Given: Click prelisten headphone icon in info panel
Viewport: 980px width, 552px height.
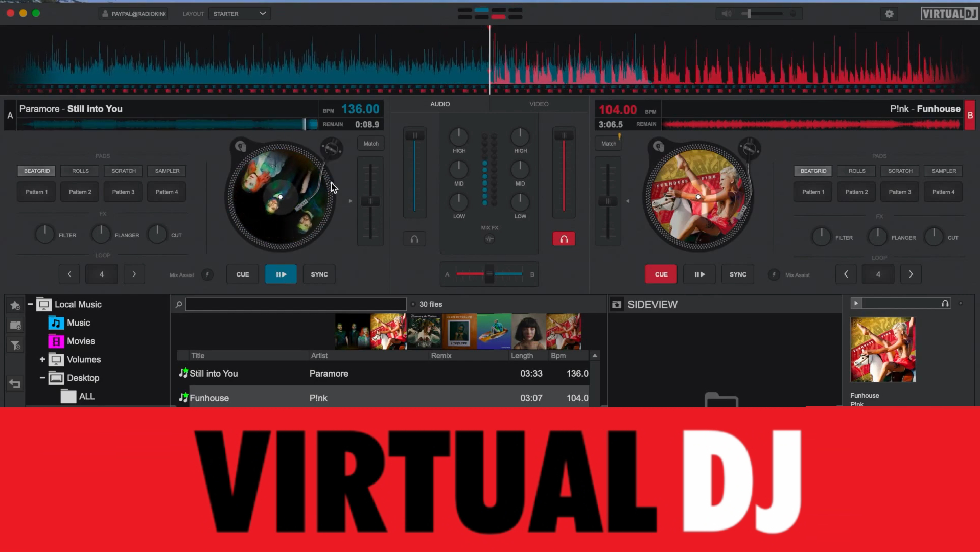Looking at the screenshot, I should pyautogui.click(x=945, y=303).
